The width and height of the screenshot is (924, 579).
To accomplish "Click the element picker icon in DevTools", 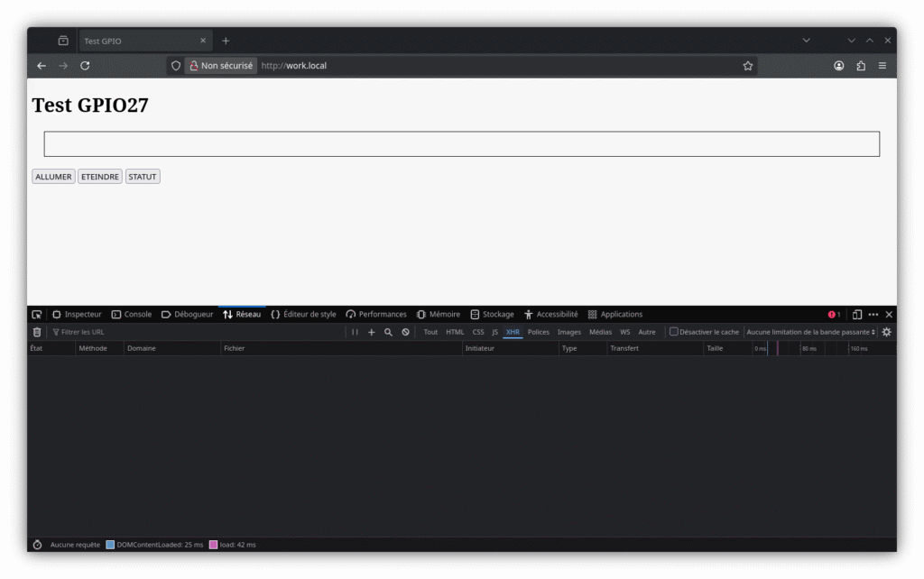I will point(37,315).
